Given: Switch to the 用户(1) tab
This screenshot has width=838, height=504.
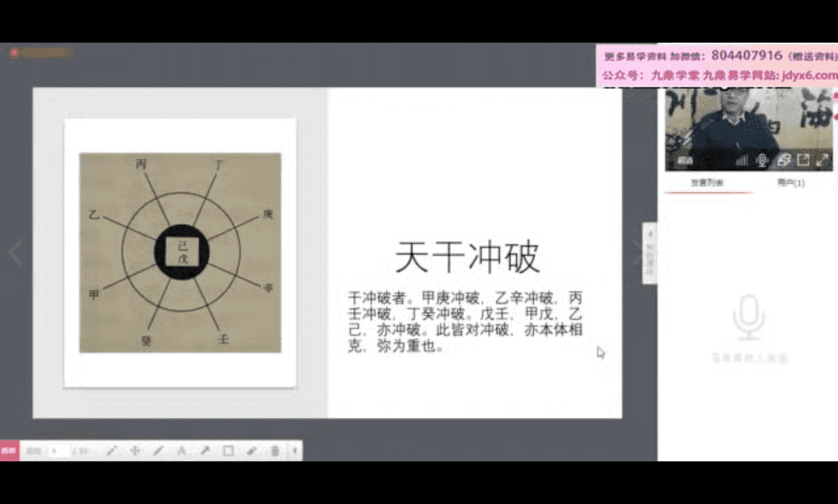Looking at the screenshot, I should [x=791, y=183].
